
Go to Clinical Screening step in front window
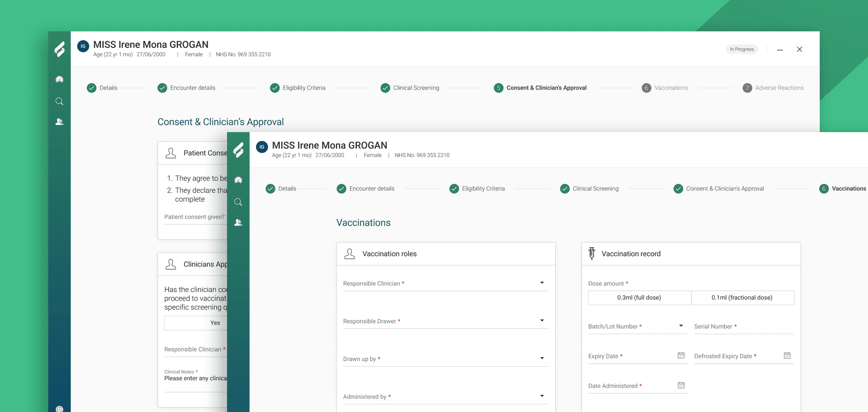(x=590, y=188)
